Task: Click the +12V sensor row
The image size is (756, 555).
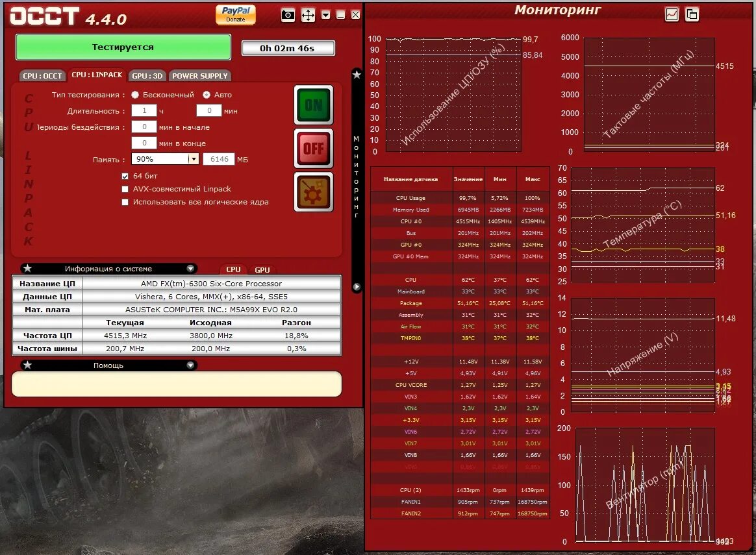Action: pos(460,362)
